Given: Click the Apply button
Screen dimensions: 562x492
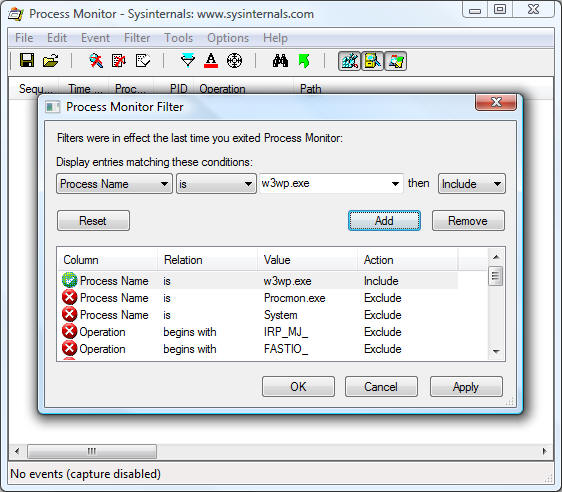Looking at the screenshot, I should tap(466, 386).
